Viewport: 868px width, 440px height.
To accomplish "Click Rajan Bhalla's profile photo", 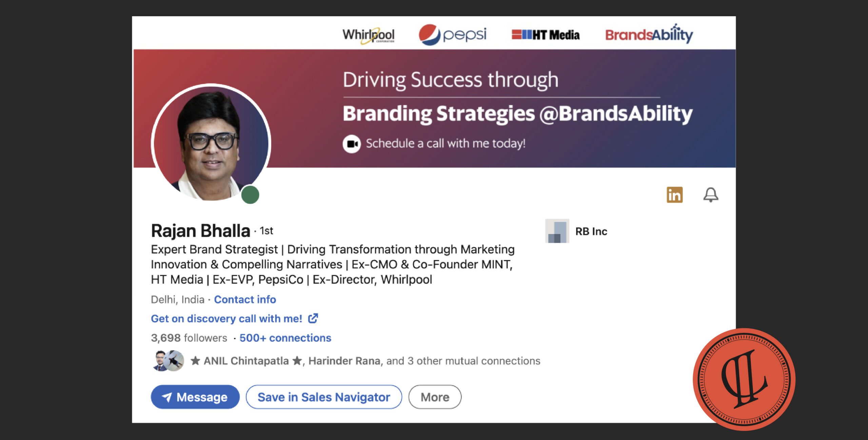I will click(211, 142).
